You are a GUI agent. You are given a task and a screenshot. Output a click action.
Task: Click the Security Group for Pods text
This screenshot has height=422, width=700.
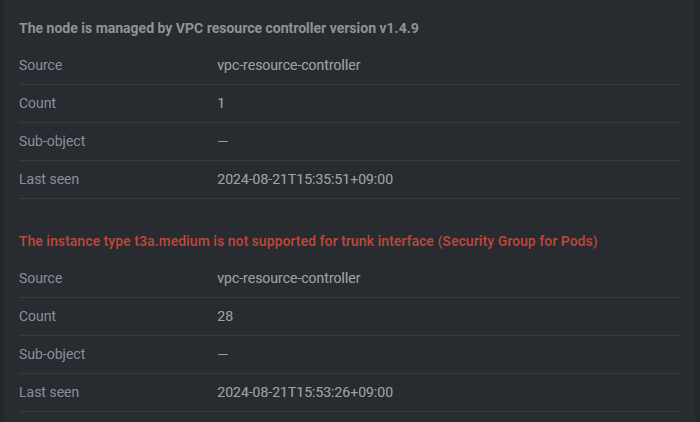[x=518, y=241]
